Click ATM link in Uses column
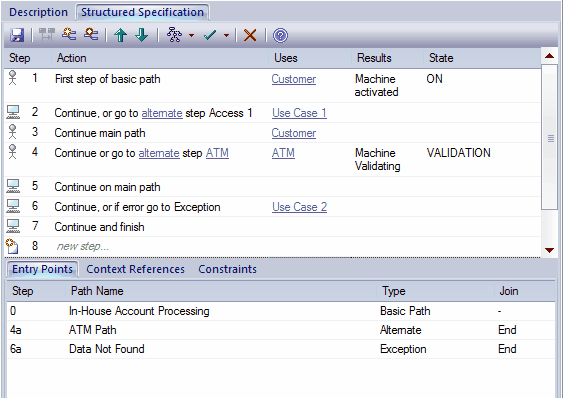 (x=283, y=153)
